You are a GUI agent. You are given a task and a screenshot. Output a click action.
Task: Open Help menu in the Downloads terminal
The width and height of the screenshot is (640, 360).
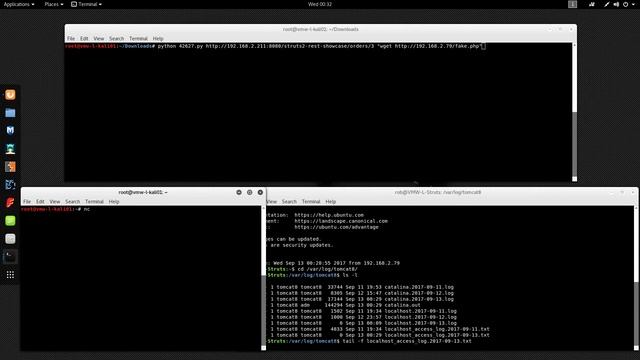point(158,38)
